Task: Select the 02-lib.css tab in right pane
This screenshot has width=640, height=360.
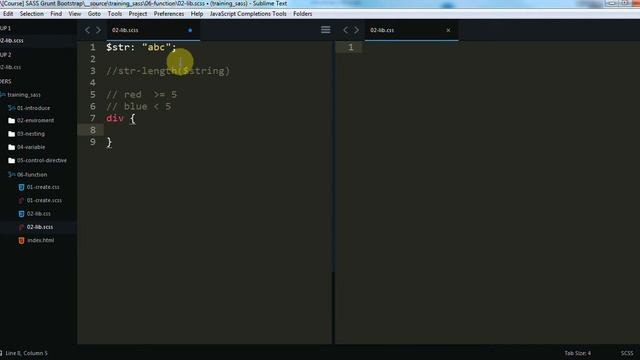Action: pos(411,30)
